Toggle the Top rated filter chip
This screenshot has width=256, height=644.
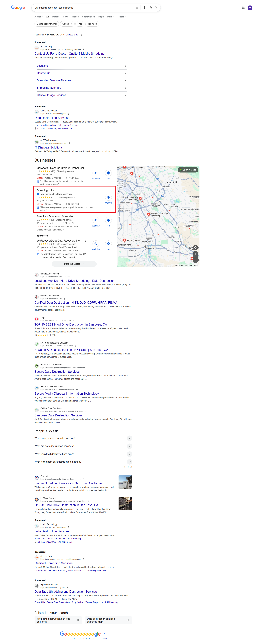(92, 24)
